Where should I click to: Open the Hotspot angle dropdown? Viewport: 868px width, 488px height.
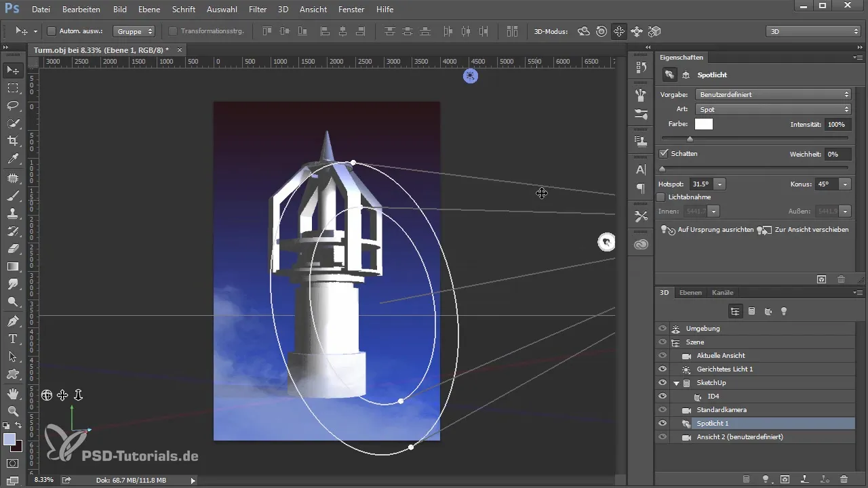coord(719,184)
